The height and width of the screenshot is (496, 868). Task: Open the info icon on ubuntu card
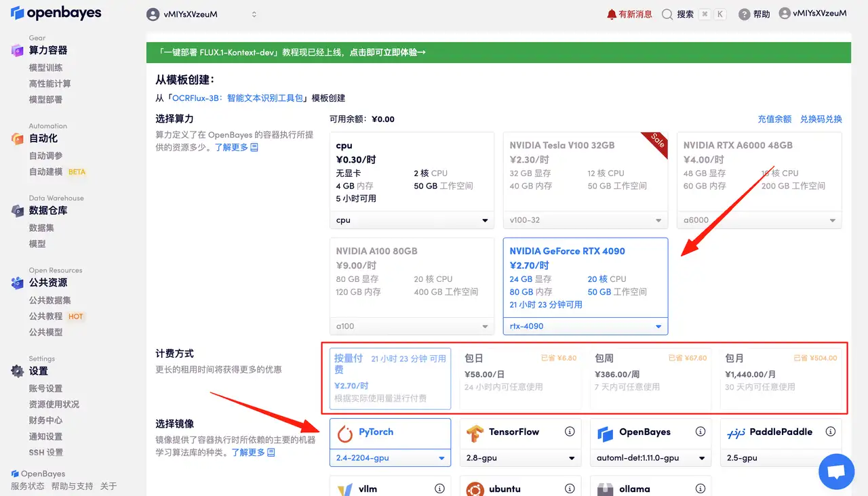point(570,489)
